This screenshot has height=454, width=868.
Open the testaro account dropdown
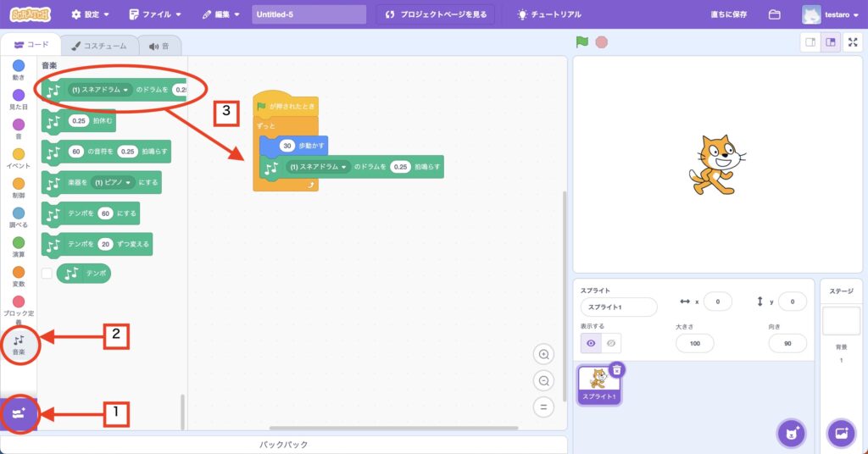pyautogui.click(x=831, y=14)
